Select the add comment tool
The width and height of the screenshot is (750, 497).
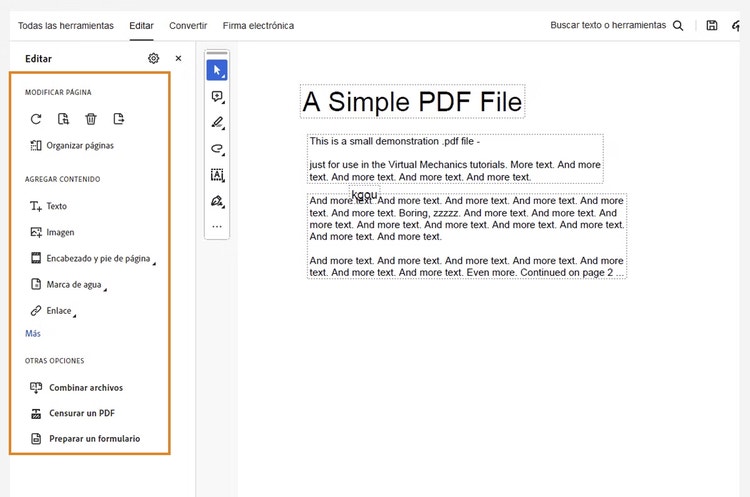(x=217, y=97)
